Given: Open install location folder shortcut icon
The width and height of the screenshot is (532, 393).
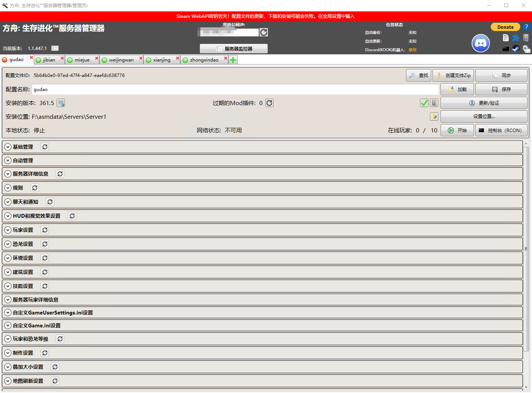Looking at the screenshot, I should click(x=434, y=116).
